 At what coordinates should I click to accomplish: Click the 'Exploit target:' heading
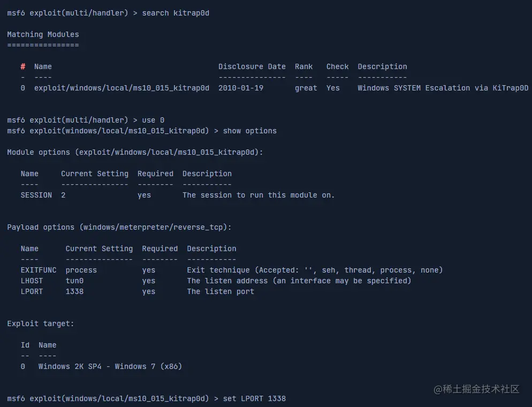[x=40, y=324]
